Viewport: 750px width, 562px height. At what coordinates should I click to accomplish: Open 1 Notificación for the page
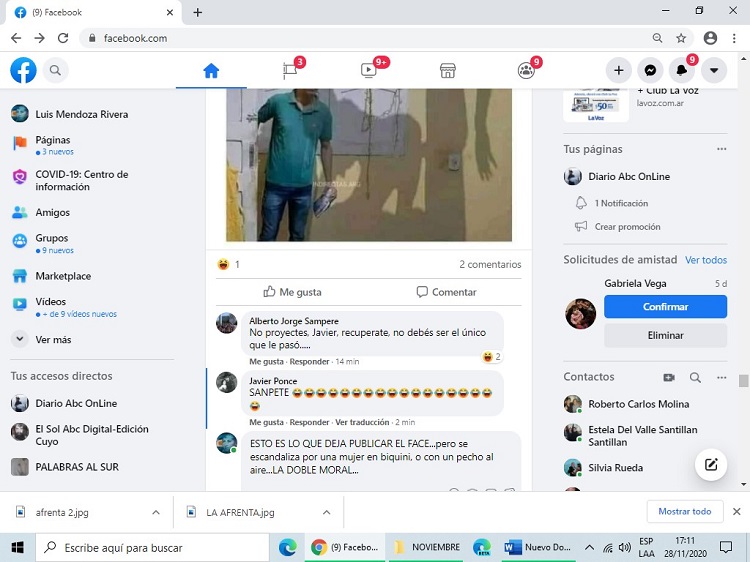(x=621, y=203)
